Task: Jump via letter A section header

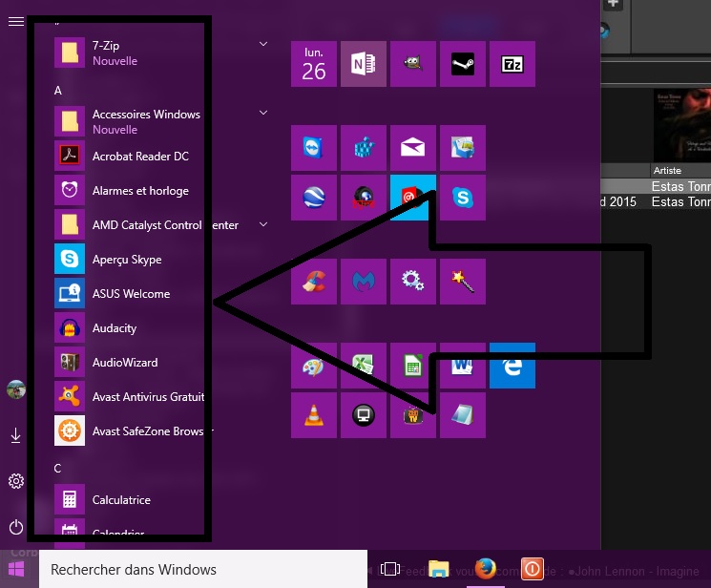Action: pyautogui.click(x=58, y=91)
